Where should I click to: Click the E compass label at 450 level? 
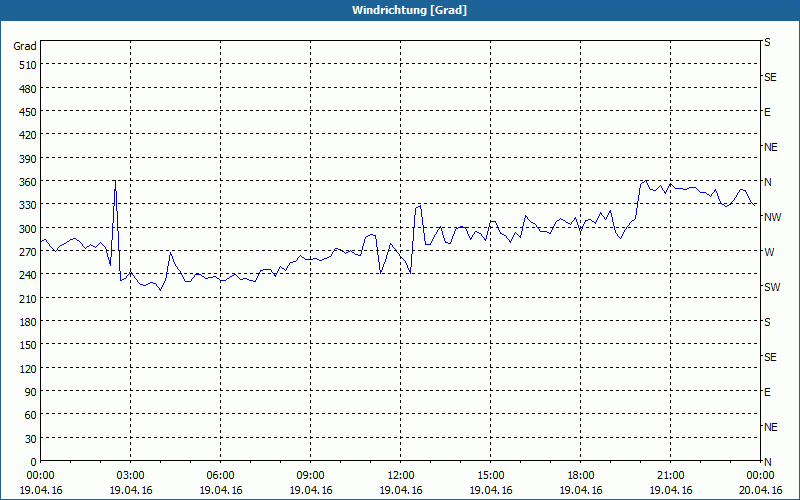tap(767, 112)
